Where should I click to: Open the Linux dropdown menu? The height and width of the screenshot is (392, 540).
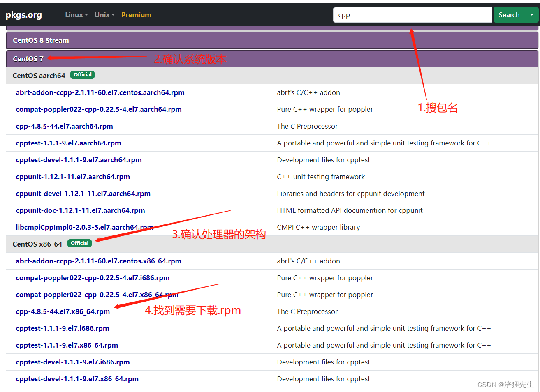click(x=76, y=15)
